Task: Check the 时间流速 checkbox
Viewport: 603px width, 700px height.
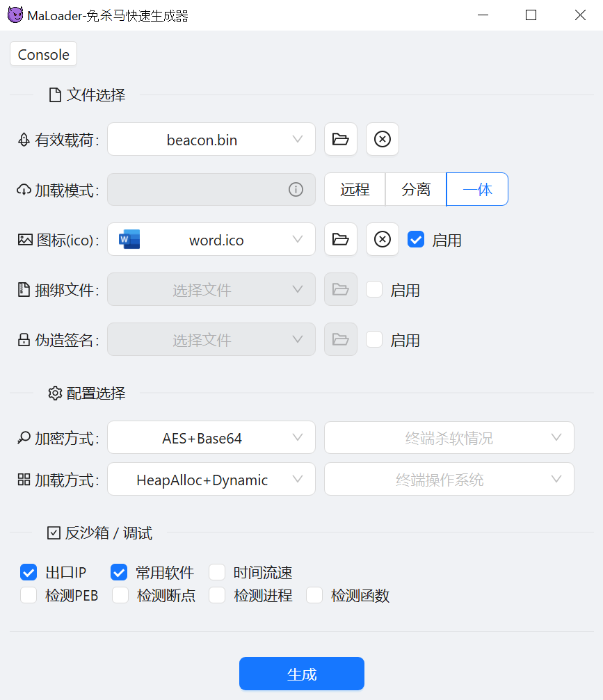Action: point(217,572)
